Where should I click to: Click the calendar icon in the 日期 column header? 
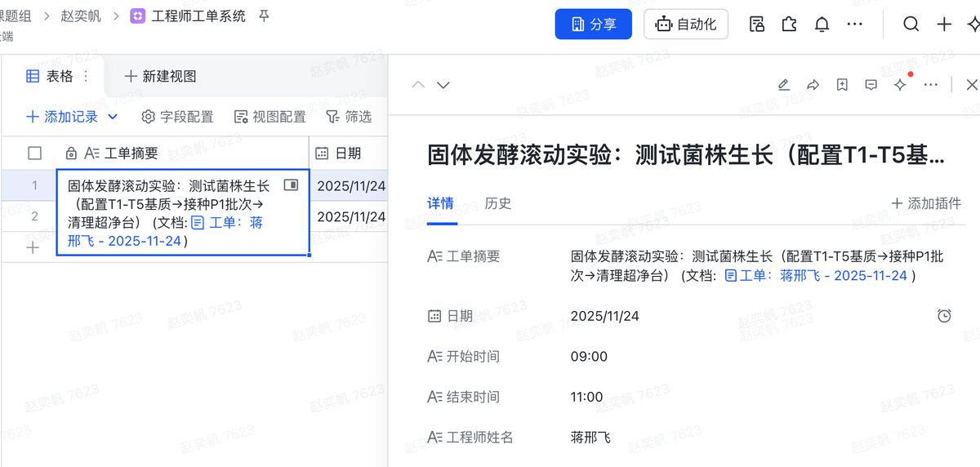click(x=322, y=153)
